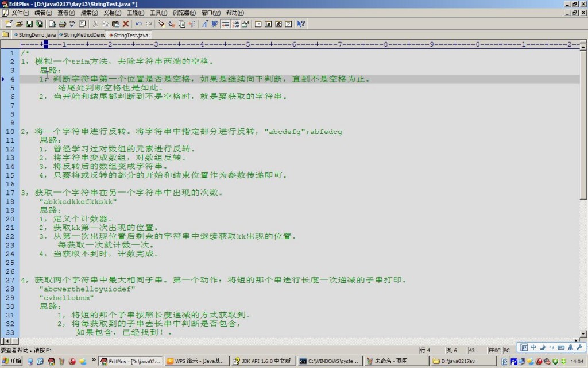Click the 中 input method language indicator
This screenshot has width=588, height=368.
pos(533,347)
